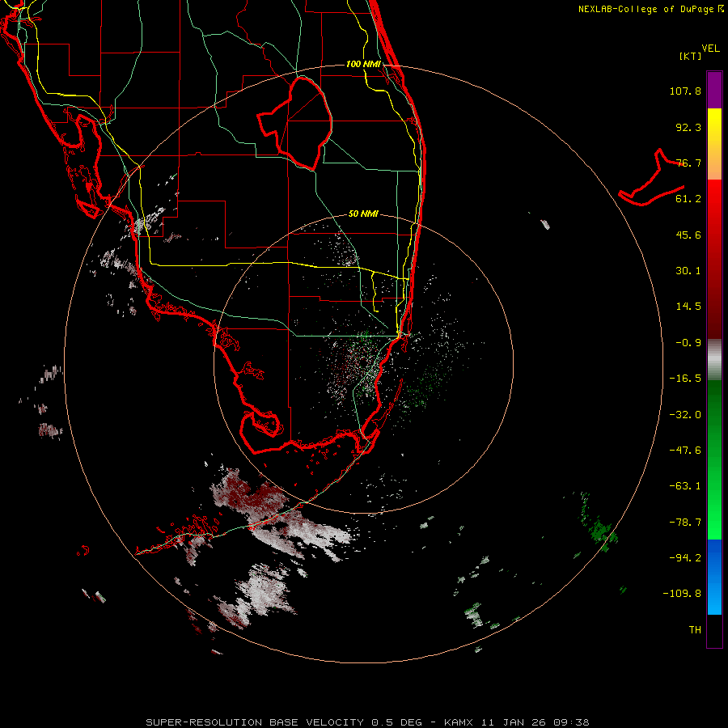Click the NEXLAB-College of DuPage label
This screenshot has height=728, width=728.
[651, 9]
